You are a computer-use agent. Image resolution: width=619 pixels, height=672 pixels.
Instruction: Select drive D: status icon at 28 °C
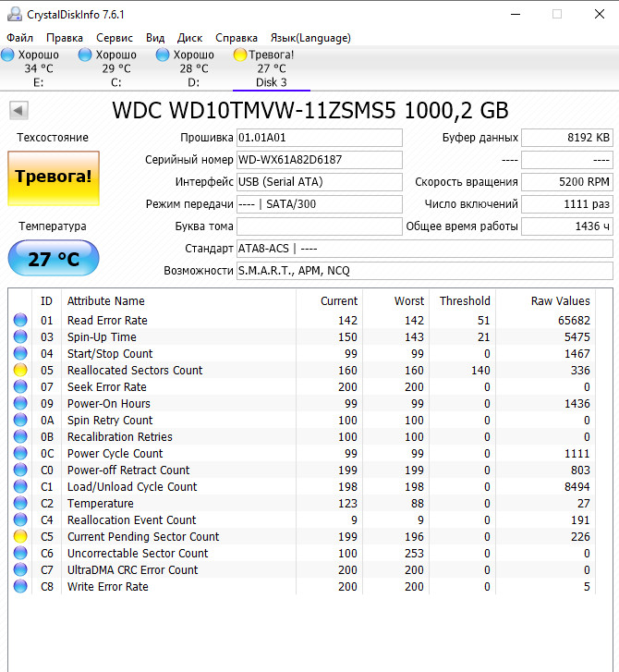163,55
